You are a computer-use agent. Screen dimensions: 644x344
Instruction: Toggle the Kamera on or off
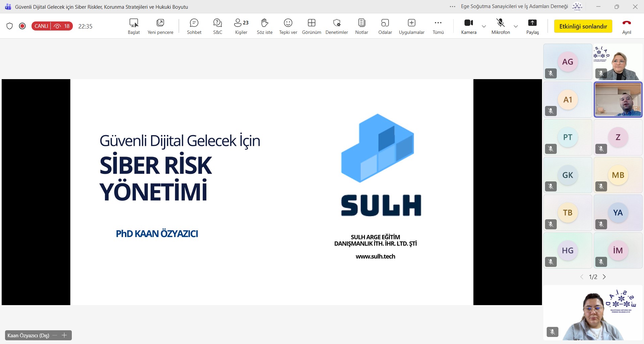tap(468, 26)
